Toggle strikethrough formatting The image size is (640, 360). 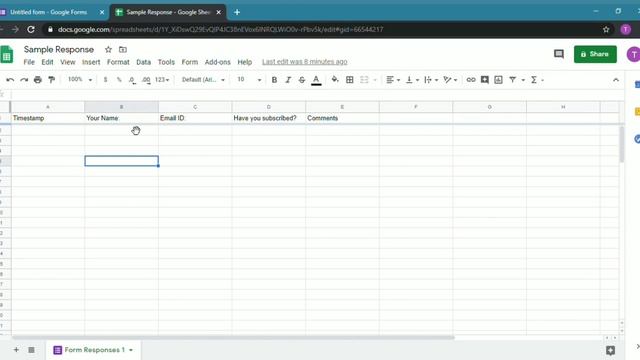pyautogui.click(x=302, y=80)
